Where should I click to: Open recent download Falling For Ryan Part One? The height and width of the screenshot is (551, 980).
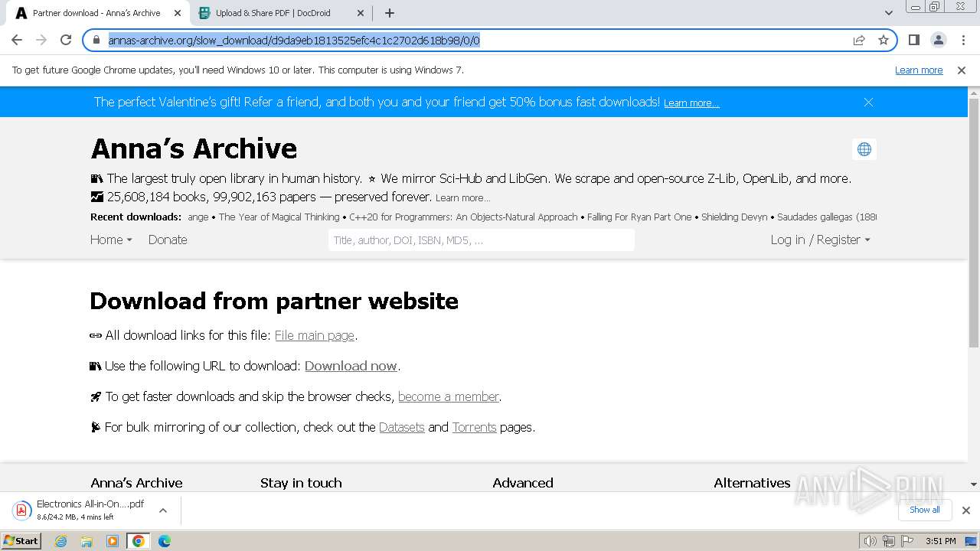(639, 217)
